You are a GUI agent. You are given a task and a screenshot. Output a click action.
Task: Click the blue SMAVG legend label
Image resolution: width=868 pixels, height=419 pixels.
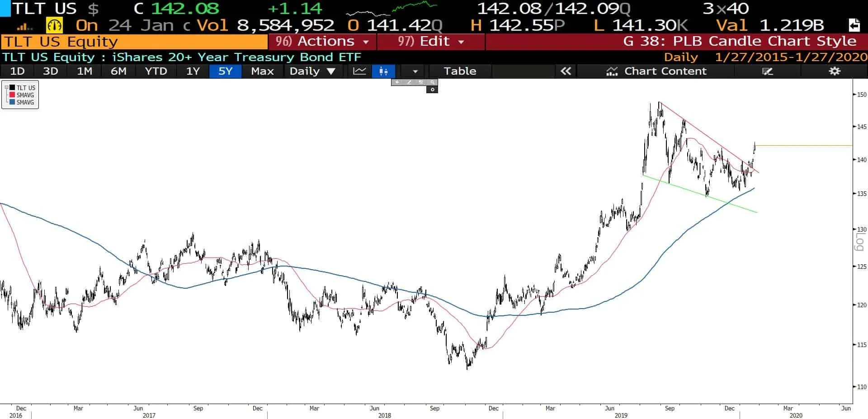(x=25, y=102)
